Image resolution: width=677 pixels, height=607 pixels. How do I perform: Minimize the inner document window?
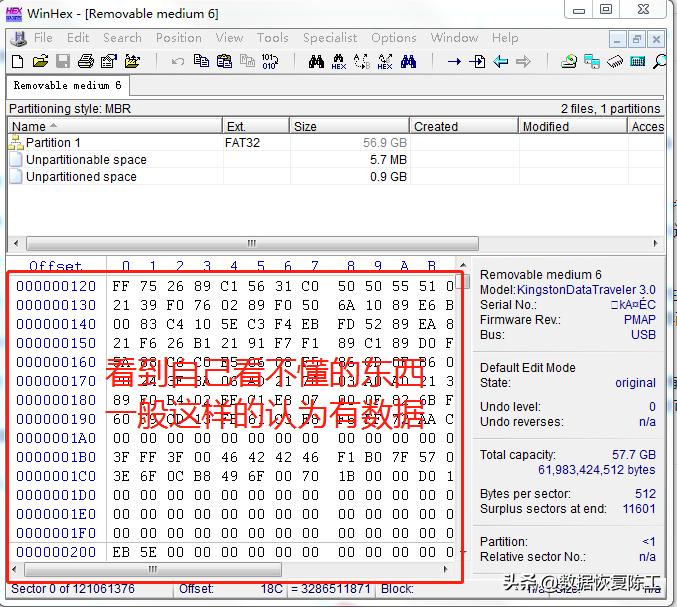point(617,39)
